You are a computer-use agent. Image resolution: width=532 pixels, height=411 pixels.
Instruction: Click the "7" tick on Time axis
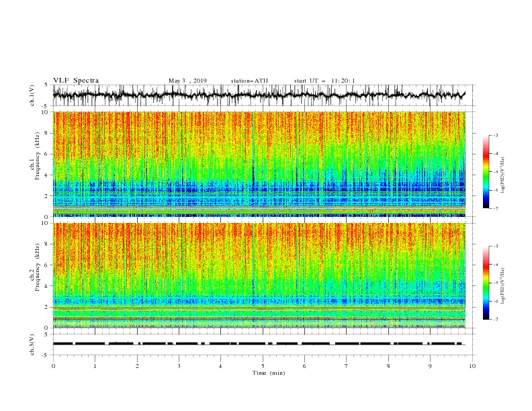click(347, 366)
